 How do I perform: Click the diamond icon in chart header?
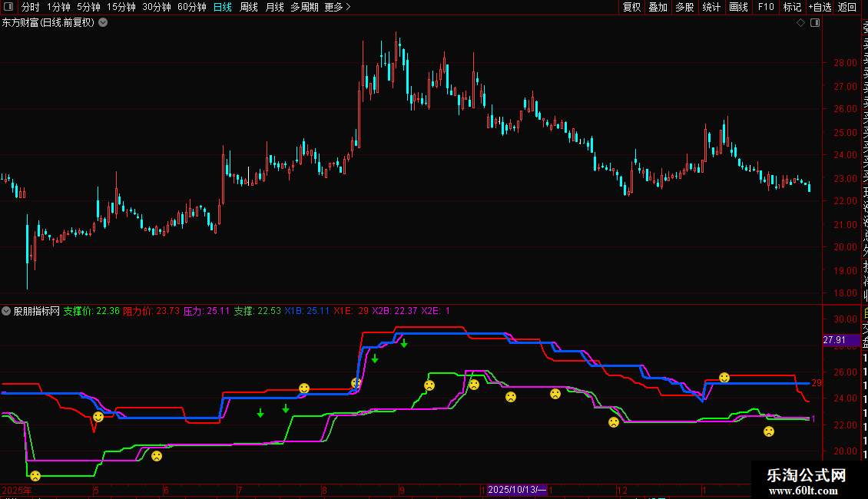click(x=800, y=23)
